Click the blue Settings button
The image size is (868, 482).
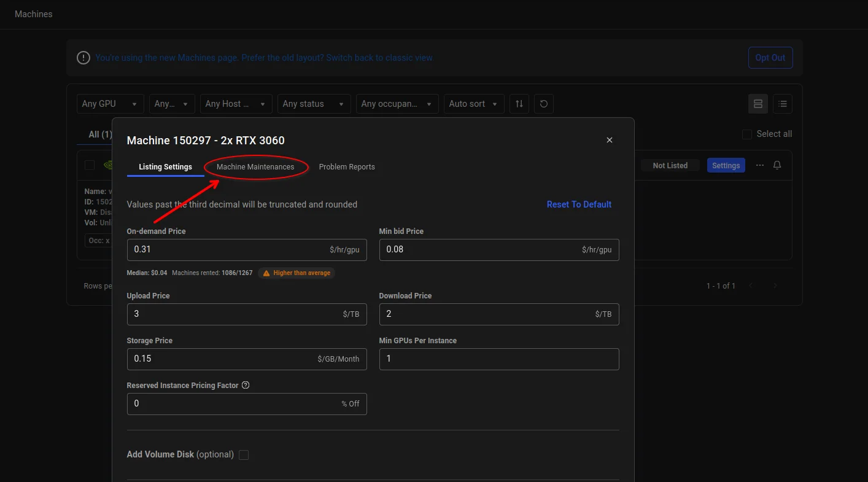tap(726, 165)
